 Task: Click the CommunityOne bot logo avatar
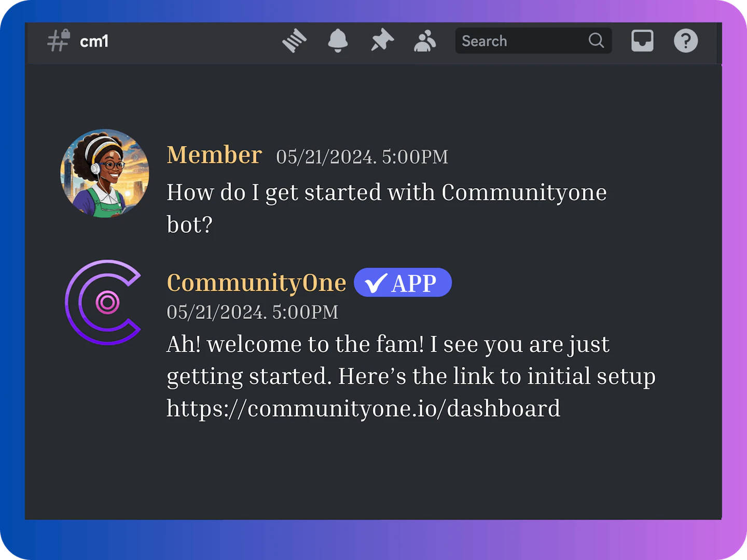pyautogui.click(x=105, y=302)
